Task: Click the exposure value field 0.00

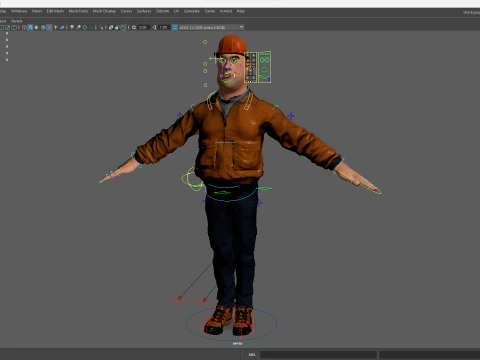Action: tap(143, 27)
